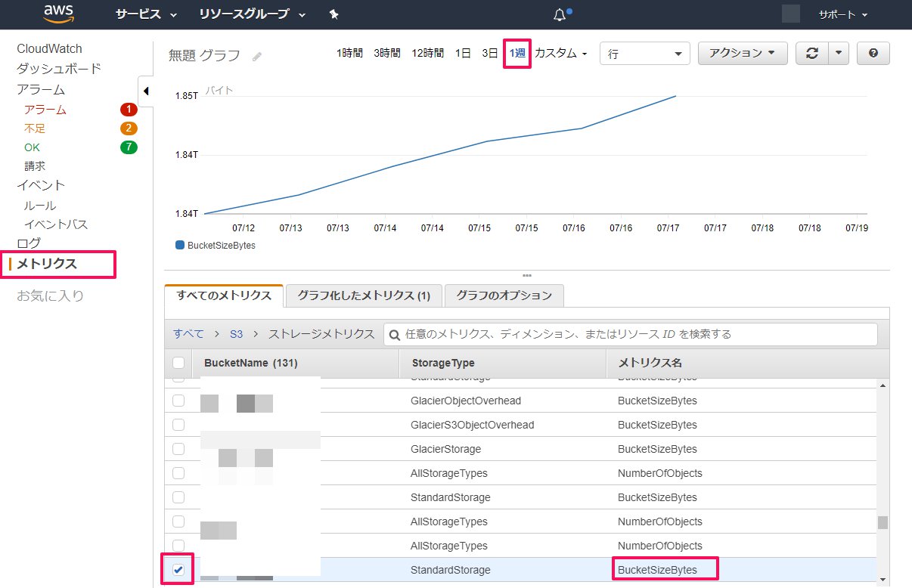Click the magnifier in the metric search box
The image size is (912, 588).
click(x=395, y=334)
